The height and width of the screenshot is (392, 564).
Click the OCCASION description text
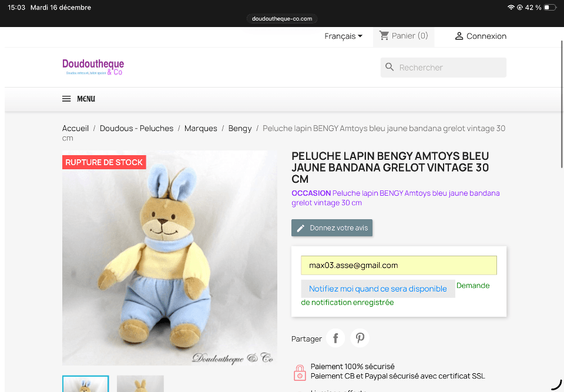395,198
